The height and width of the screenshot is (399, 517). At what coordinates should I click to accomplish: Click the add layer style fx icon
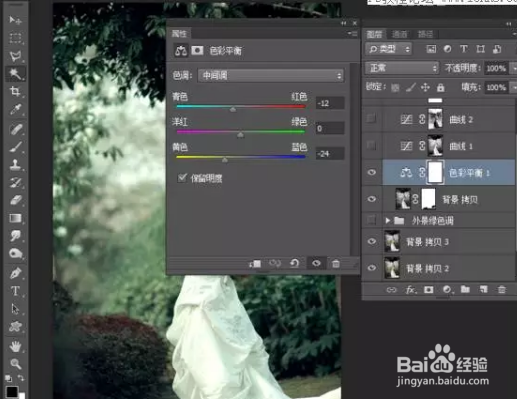click(x=410, y=290)
